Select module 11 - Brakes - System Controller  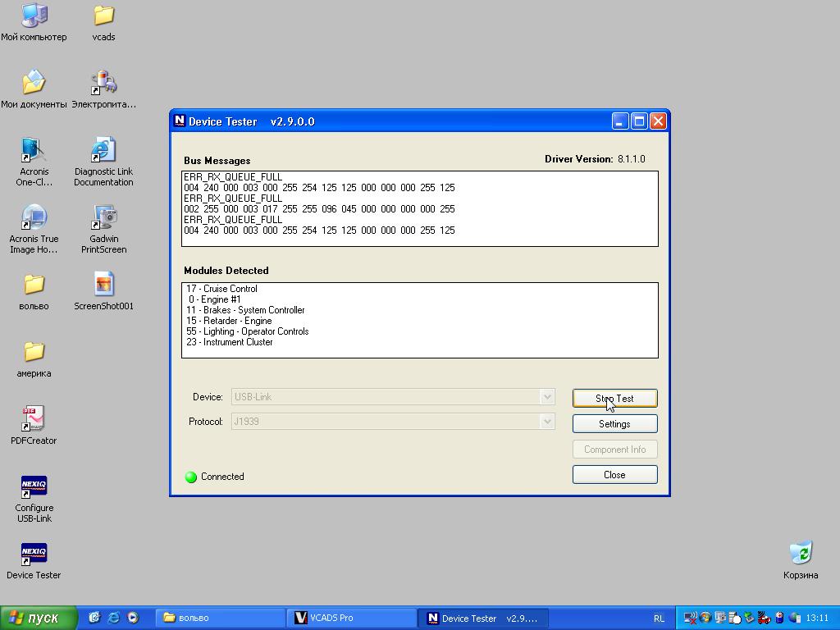point(245,310)
